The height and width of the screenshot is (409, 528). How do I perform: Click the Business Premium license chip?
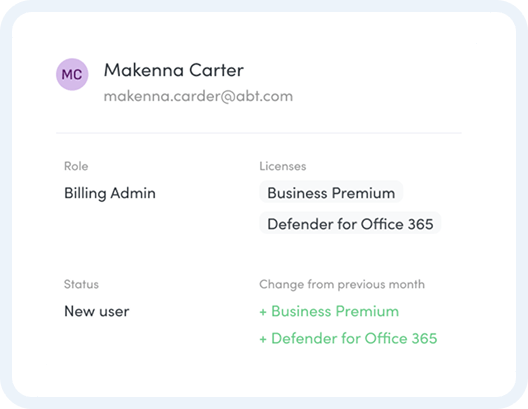coord(331,193)
